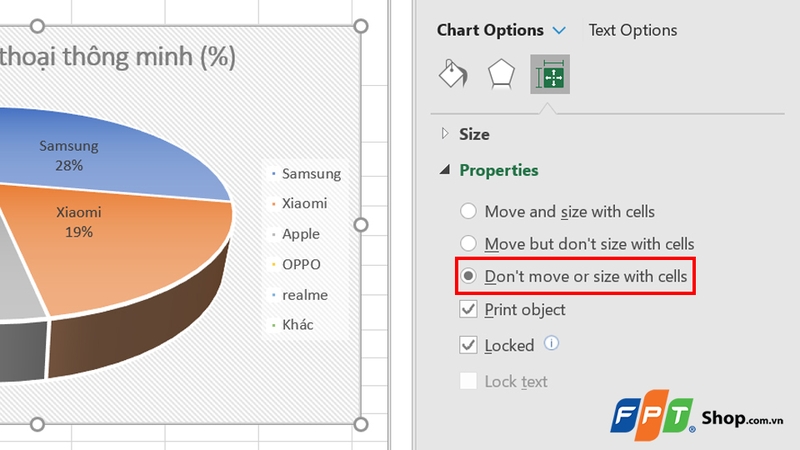Select Move and size with cells
The image size is (800, 450).
(468, 212)
